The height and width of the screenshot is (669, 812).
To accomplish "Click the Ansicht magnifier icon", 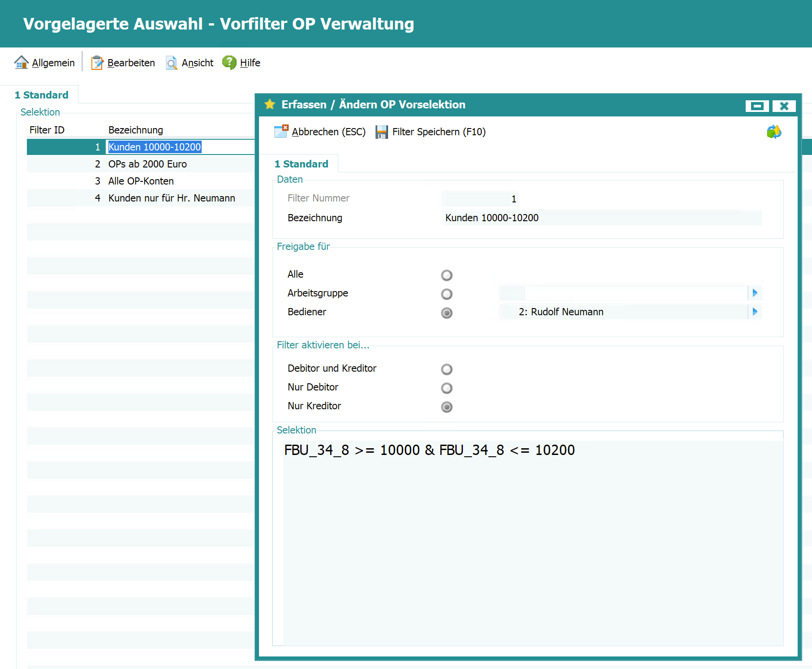I will pyautogui.click(x=172, y=63).
